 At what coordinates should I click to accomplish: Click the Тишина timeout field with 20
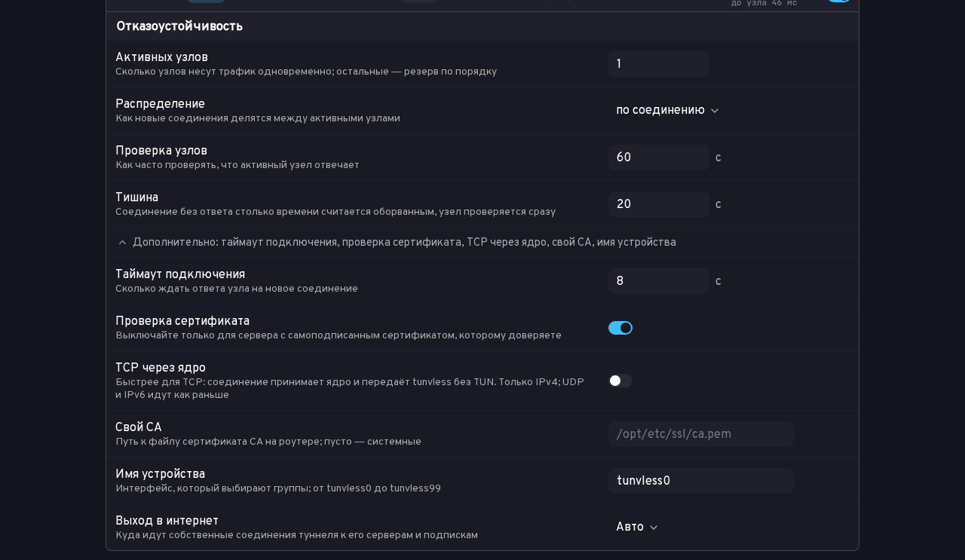coord(659,204)
